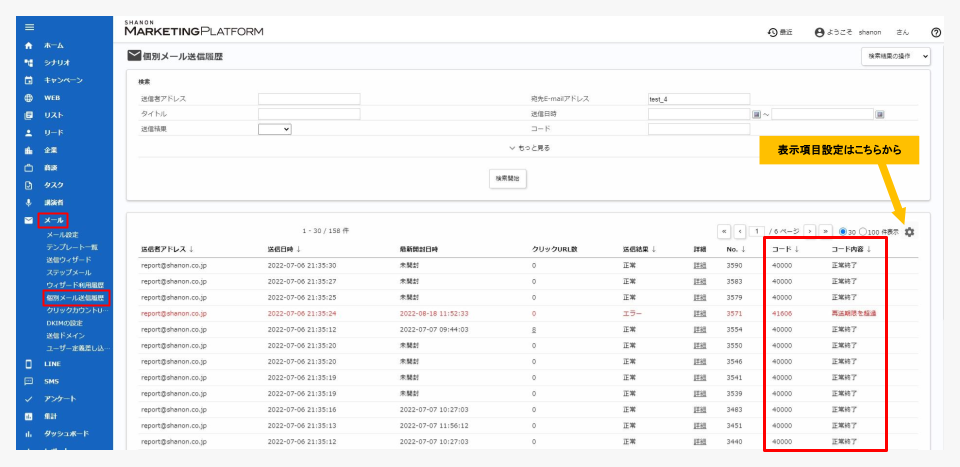Open the ダッシュボード dashboard sidebar icon
This screenshot has height=467, width=960.
click(28, 433)
